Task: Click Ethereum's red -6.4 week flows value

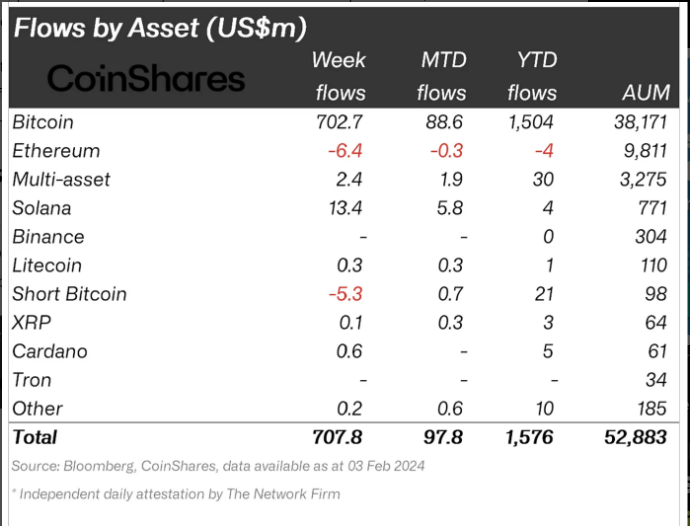Action: coord(345,151)
